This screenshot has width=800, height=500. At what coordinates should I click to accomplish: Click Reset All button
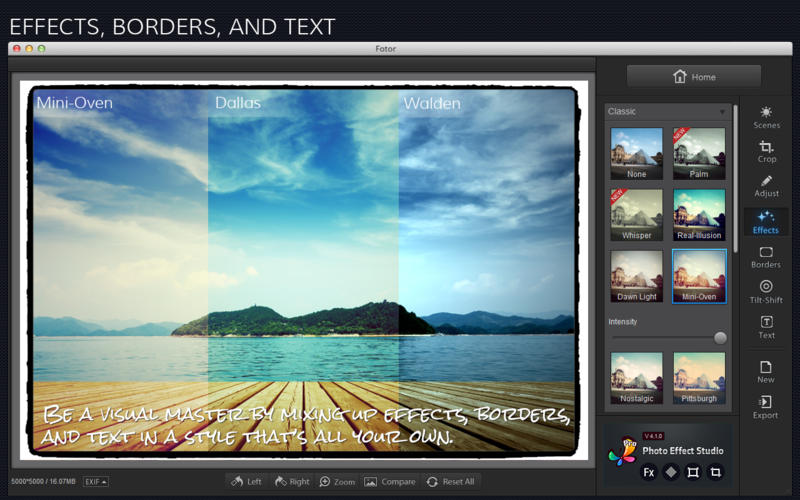(x=451, y=482)
